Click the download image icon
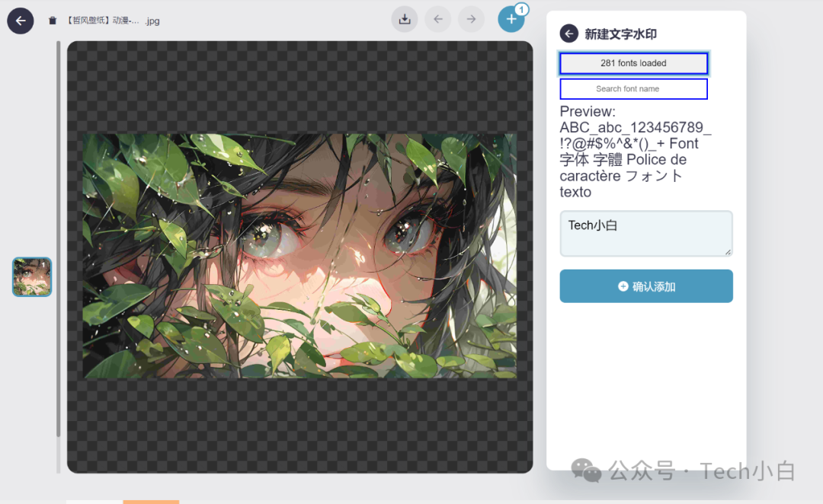823x504 pixels. click(x=405, y=19)
